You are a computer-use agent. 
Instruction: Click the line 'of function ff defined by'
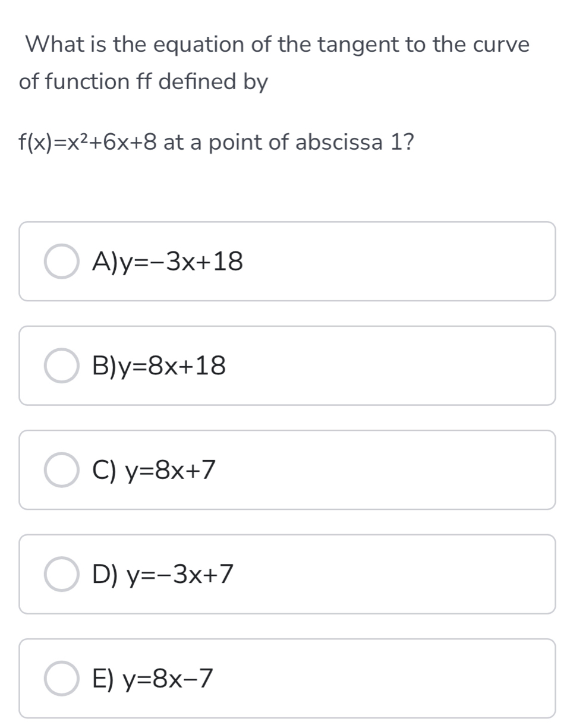pyautogui.click(x=143, y=82)
